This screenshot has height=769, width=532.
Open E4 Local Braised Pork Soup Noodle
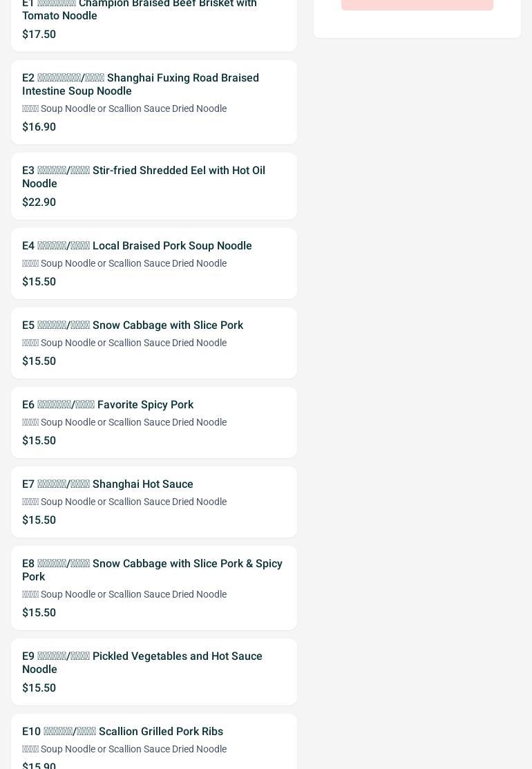(x=154, y=263)
